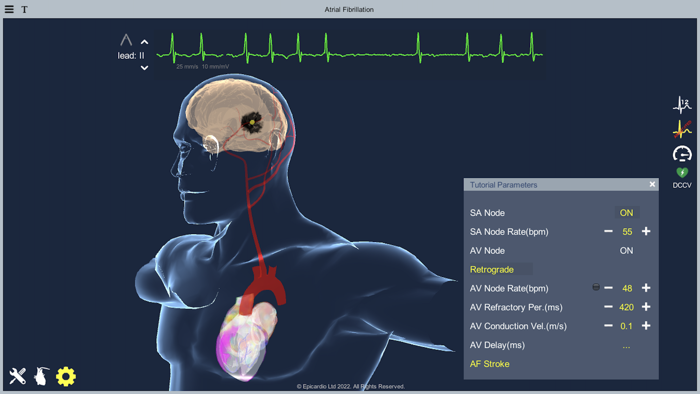Image resolution: width=700 pixels, height=394 pixels.
Task: Decrease AV Conduction Velocity
Action: pyautogui.click(x=608, y=326)
